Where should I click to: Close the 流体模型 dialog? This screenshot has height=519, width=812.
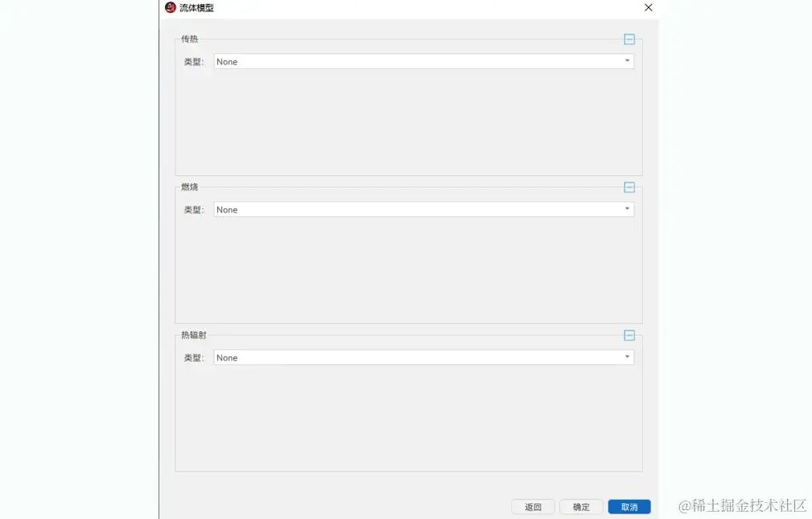tap(649, 7)
